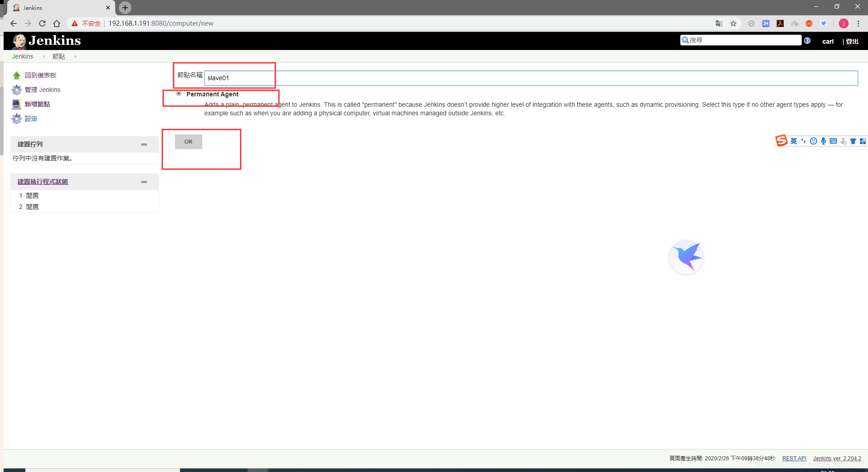Click the Adobe Acrobat extension icon

[x=780, y=23]
